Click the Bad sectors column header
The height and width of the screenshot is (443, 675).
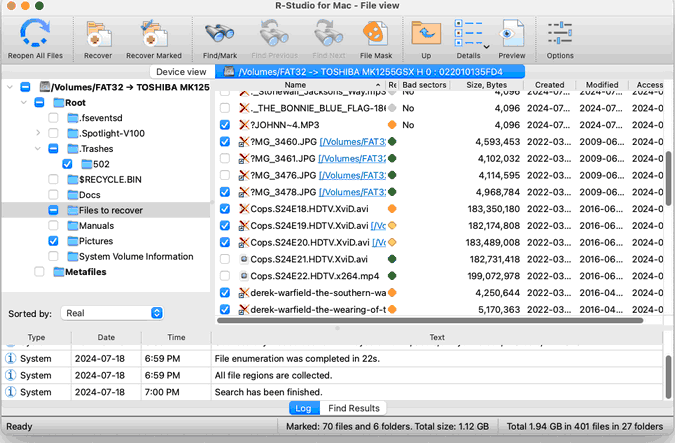pyautogui.click(x=424, y=85)
